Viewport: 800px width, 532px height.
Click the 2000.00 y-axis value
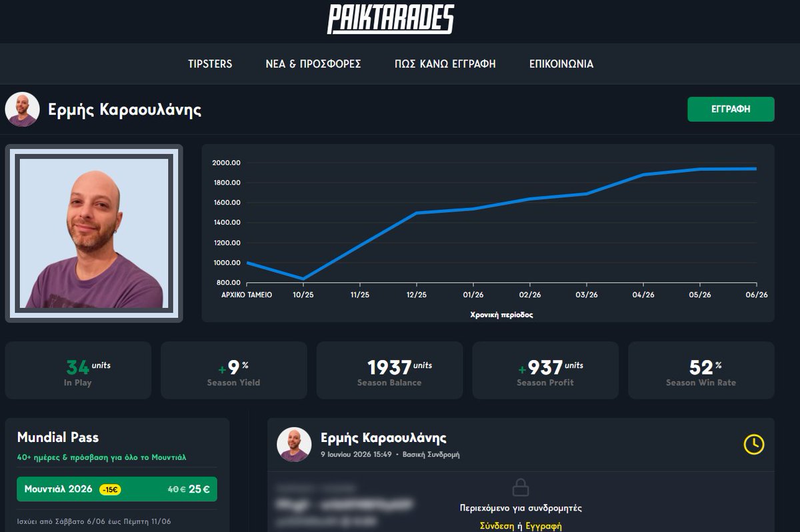[x=226, y=163]
